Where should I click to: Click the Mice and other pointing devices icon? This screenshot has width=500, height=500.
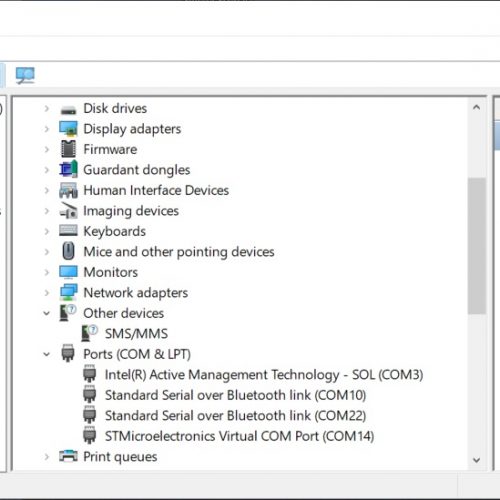tap(68, 251)
